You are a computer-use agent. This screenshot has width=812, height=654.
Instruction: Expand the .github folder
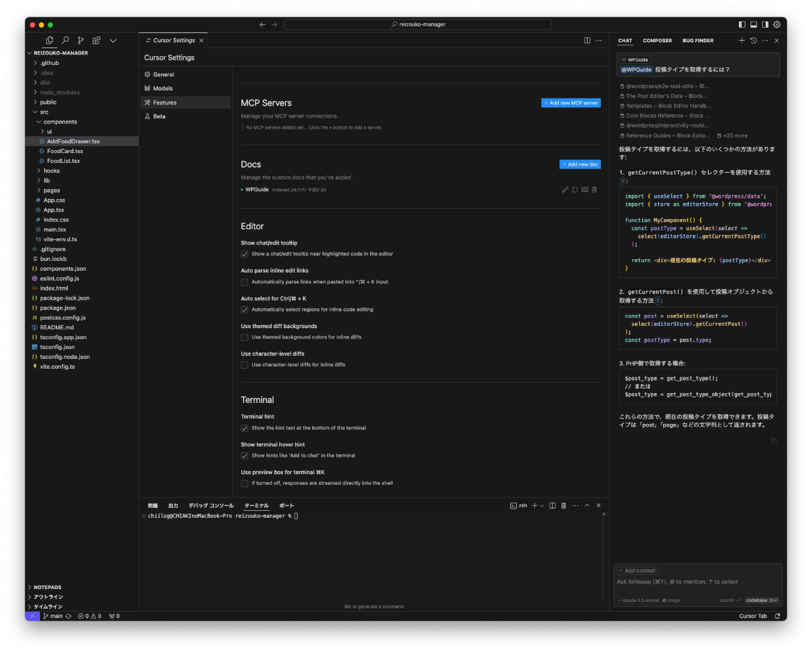click(81, 63)
